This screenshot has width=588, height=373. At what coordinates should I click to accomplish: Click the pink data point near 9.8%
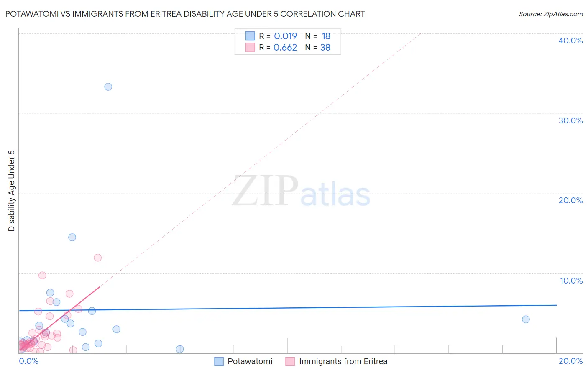click(x=42, y=276)
